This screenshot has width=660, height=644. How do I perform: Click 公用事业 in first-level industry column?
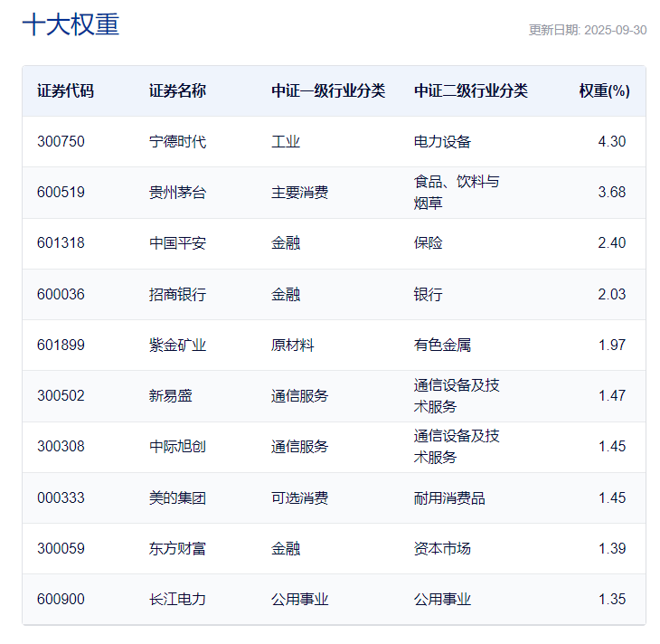click(x=299, y=600)
